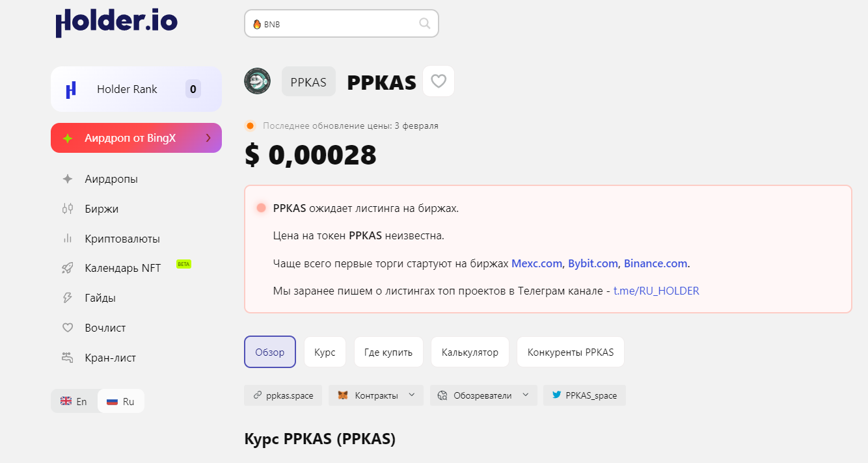Add PPKAS to favorites with heart icon
868x463 pixels.
tap(439, 81)
